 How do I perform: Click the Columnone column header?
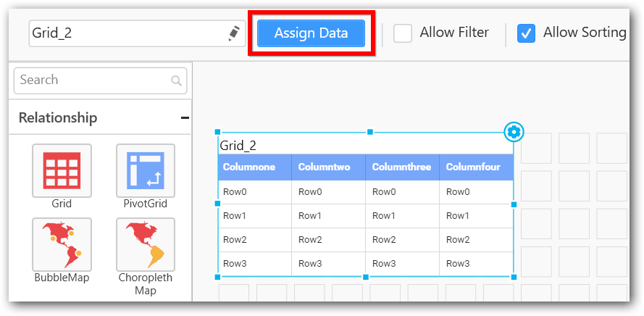point(254,167)
